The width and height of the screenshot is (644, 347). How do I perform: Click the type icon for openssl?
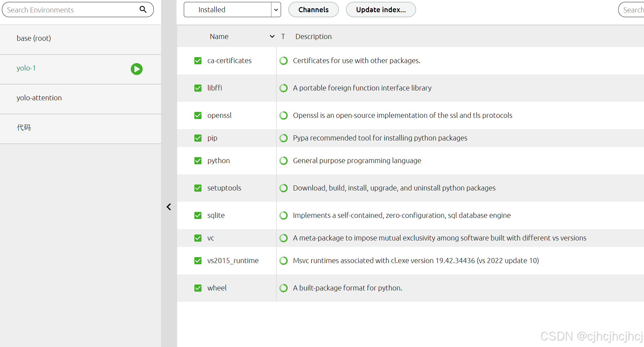284,115
